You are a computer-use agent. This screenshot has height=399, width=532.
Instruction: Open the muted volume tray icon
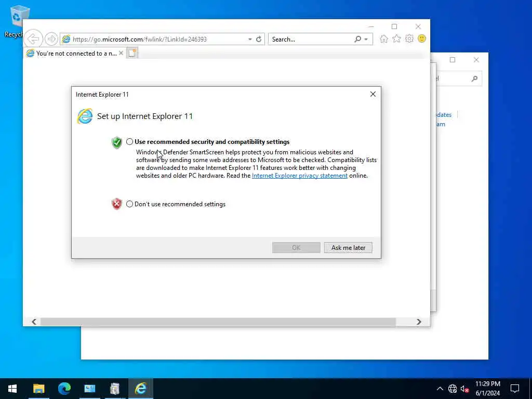[464, 389]
